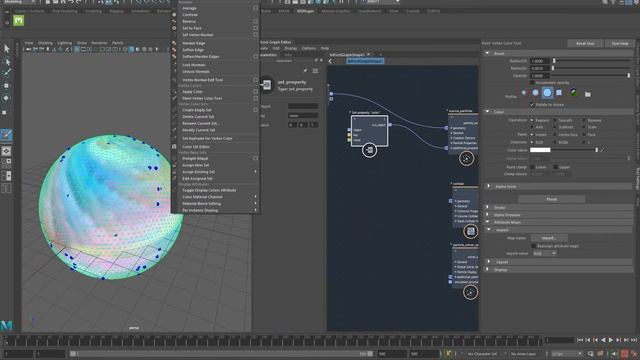Click the white Color value swatch
Image resolution: width=640 pixels, height=360 pixels.
[x=540, y=150]
